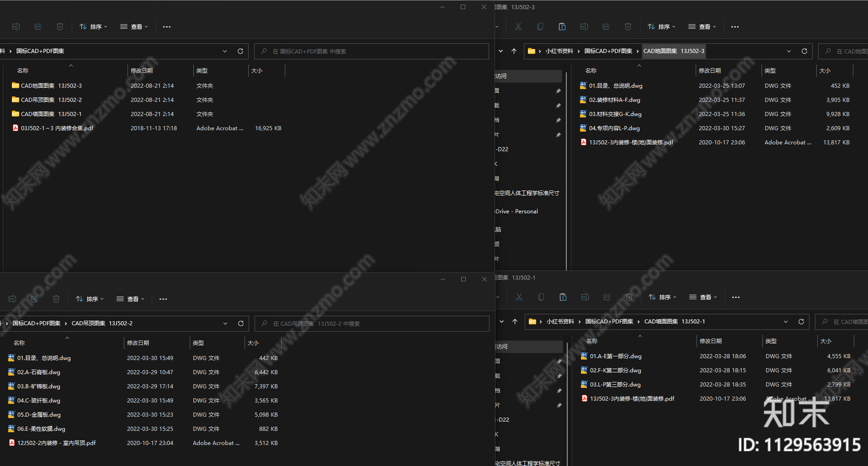Select file 01.目录、总说明.dwg in 13J502-3 window
The width and height of the screenshot is (868, 466).
point(611,86)
